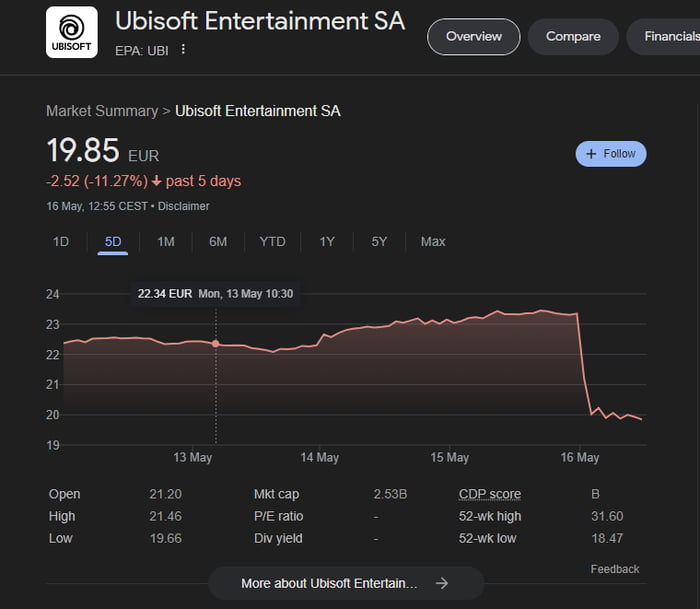700x609 pixels.
Task: Open the Overview tab
Action: 474,37
